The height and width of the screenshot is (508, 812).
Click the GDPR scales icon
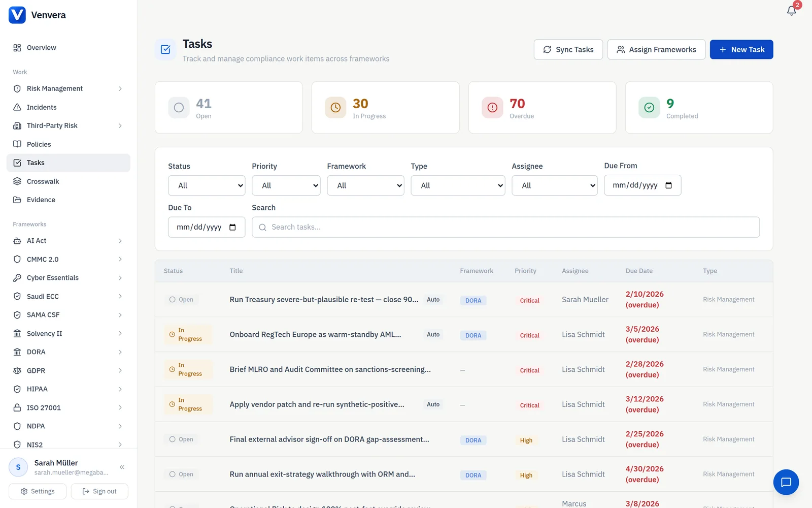17,371
